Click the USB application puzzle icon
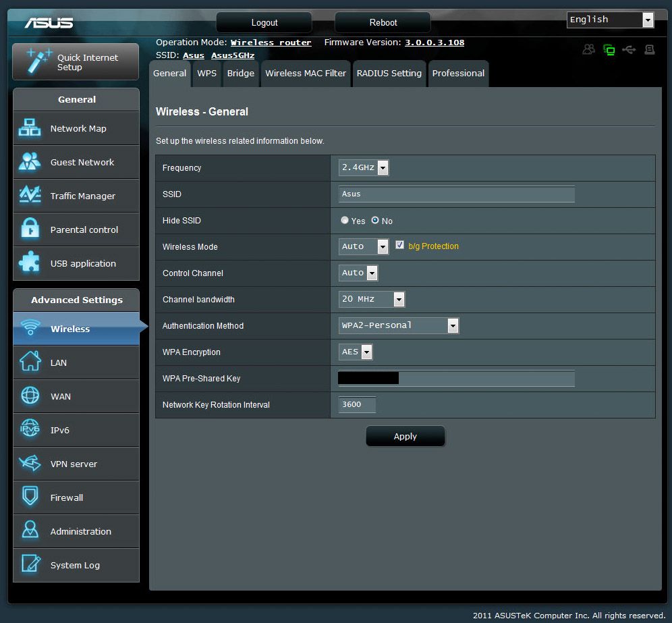 [x=30, y=263]
